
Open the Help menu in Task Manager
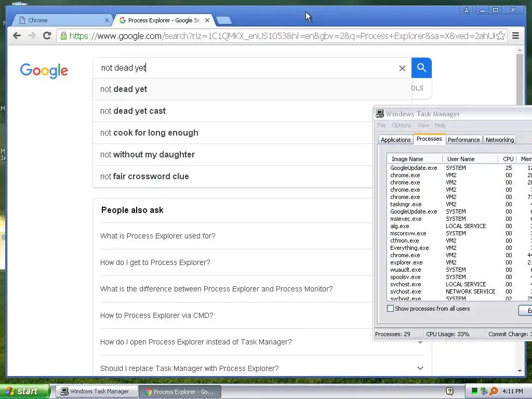pyautogui.click(x=440, y=125)
